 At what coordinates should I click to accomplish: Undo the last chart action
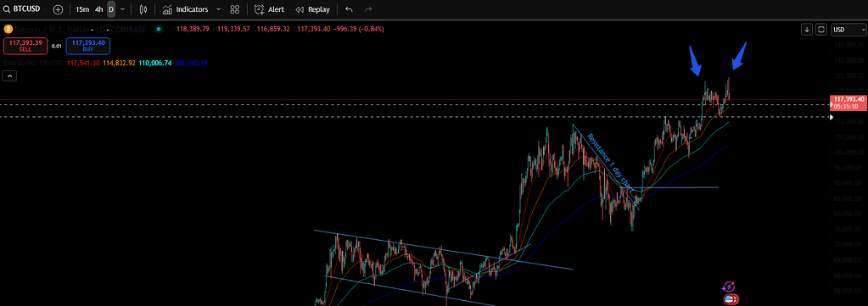tap(348, 9)
